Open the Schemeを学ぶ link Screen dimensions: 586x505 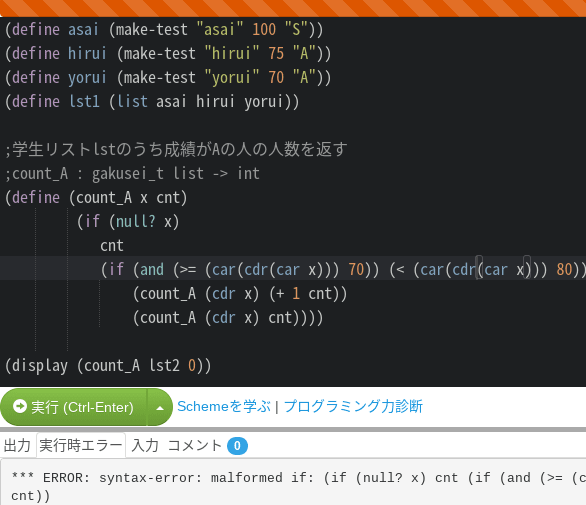click(x=223, y=406)
